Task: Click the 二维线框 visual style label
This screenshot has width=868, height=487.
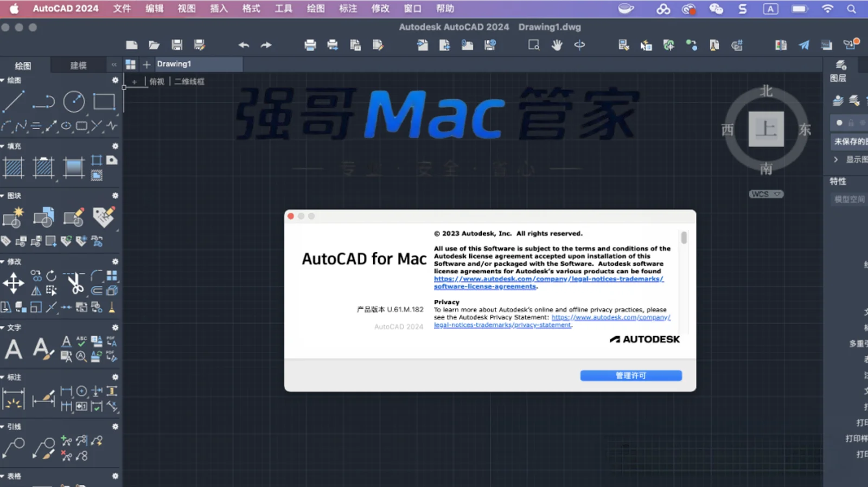Action: click(189, 81)
